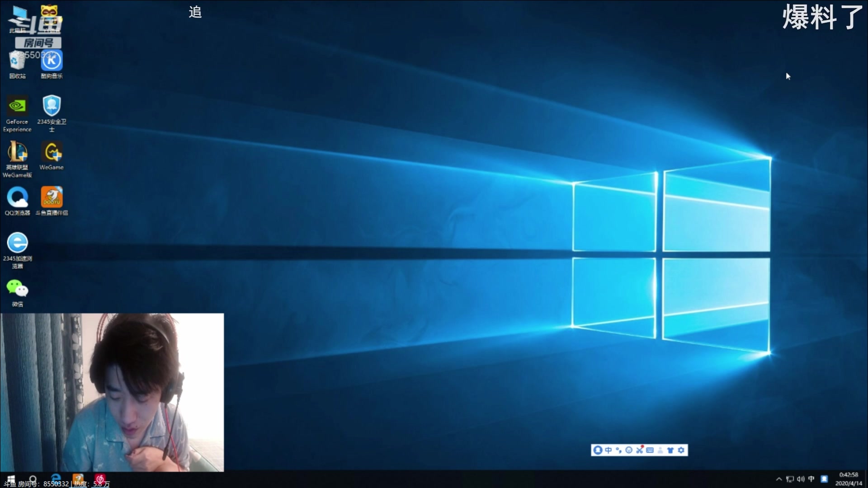
Task: Select the 2345加速浏览器 desktop icon
Action: click(x=17, y=250)
